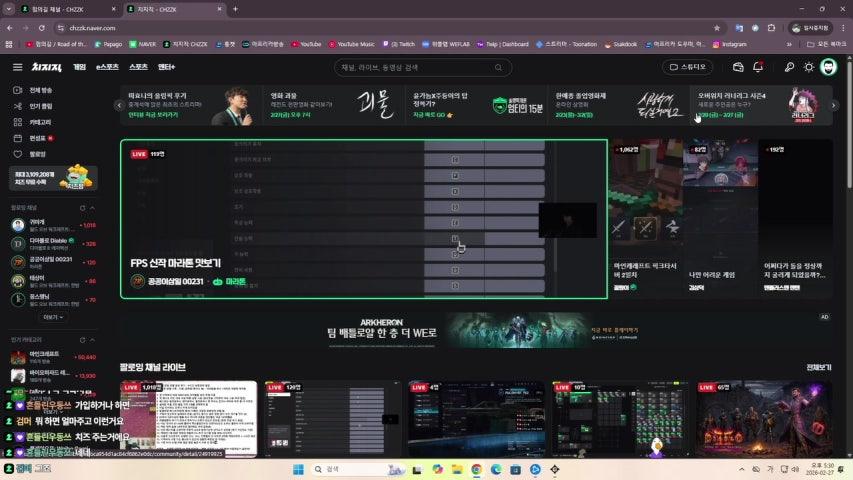Open the 디아블로 Diablo channel in following list
Image resolution: width=853 pixels, height=480 pixels.
[53, 243]
